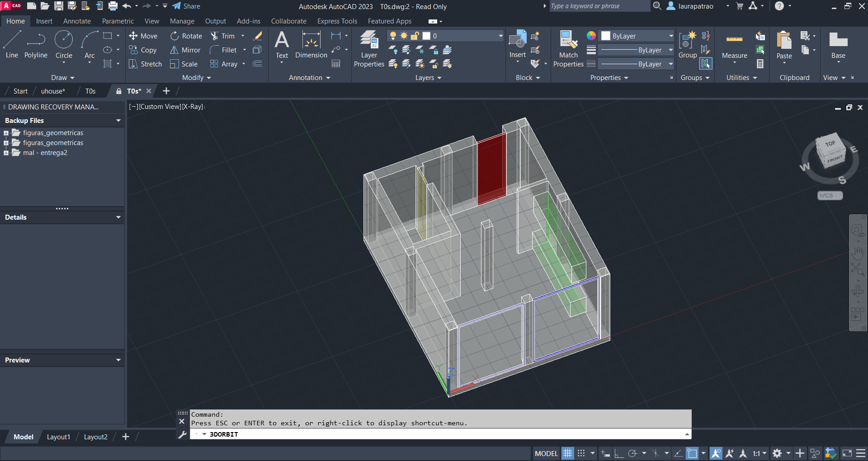Toggle drawing grid display in status bar
Image resolution: width=868 pixels, height=461 pixels.
pos(568,453)
